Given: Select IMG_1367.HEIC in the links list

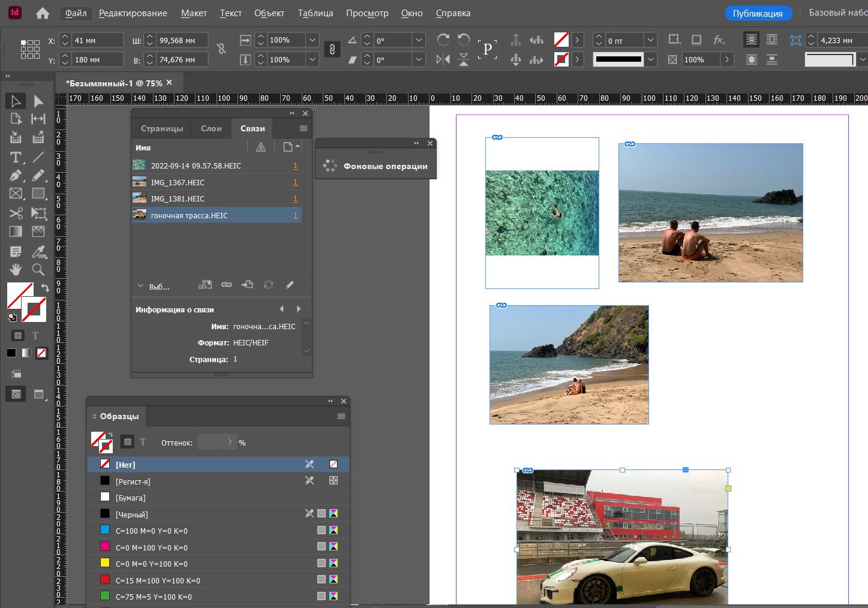Looking at the screenshot, I should 178,182.
